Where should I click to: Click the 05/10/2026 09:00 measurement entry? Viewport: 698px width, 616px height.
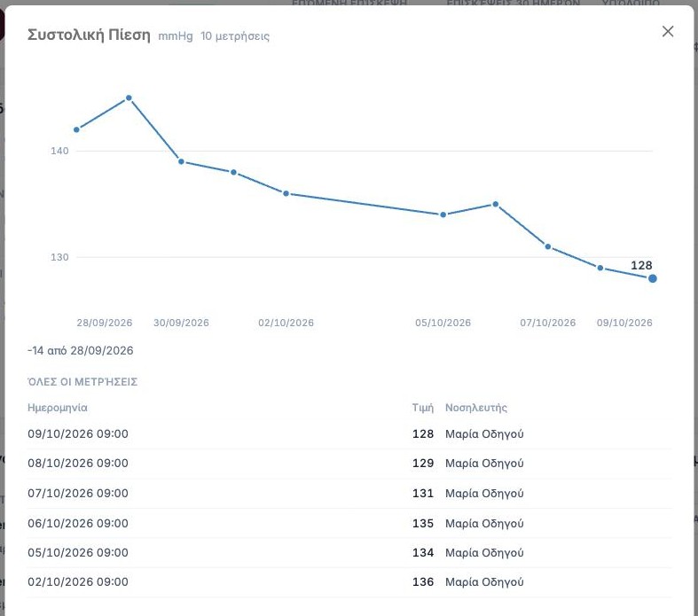point(349,553)
